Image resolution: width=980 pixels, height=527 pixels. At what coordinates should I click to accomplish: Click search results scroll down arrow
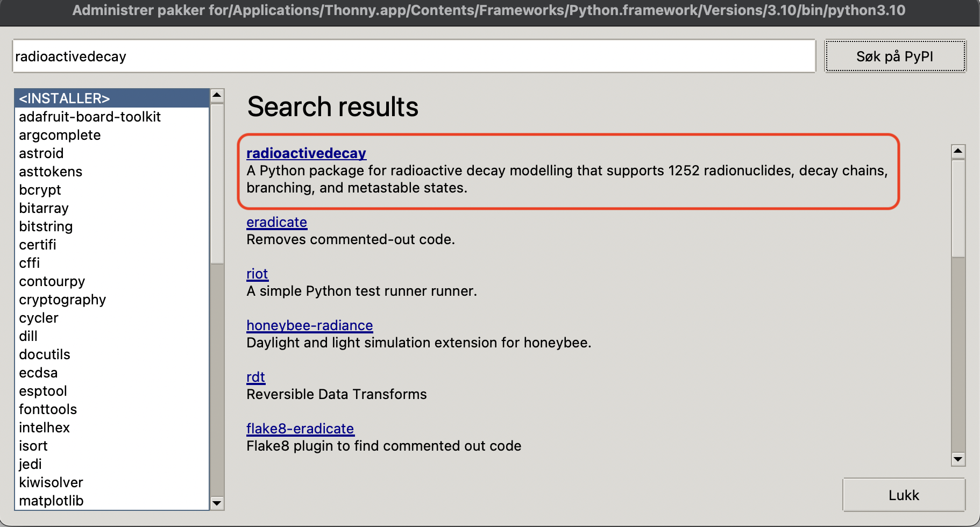tap(958, 459)
